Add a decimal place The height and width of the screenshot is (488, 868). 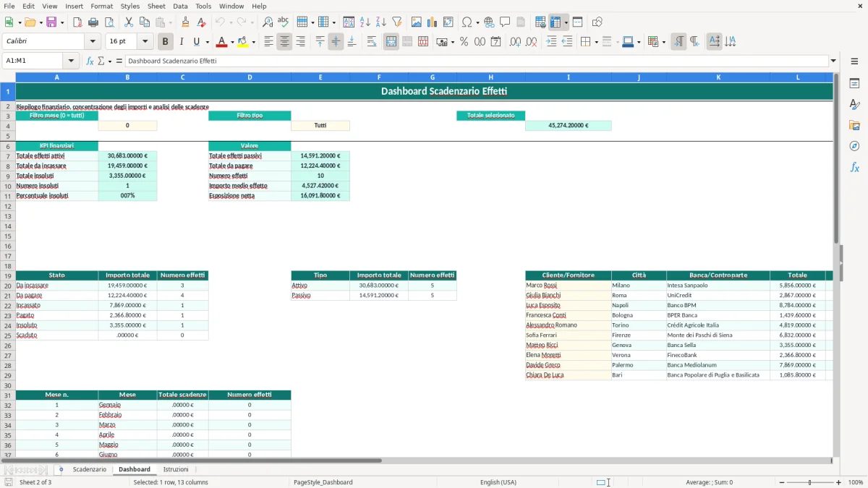pos(516,42)
